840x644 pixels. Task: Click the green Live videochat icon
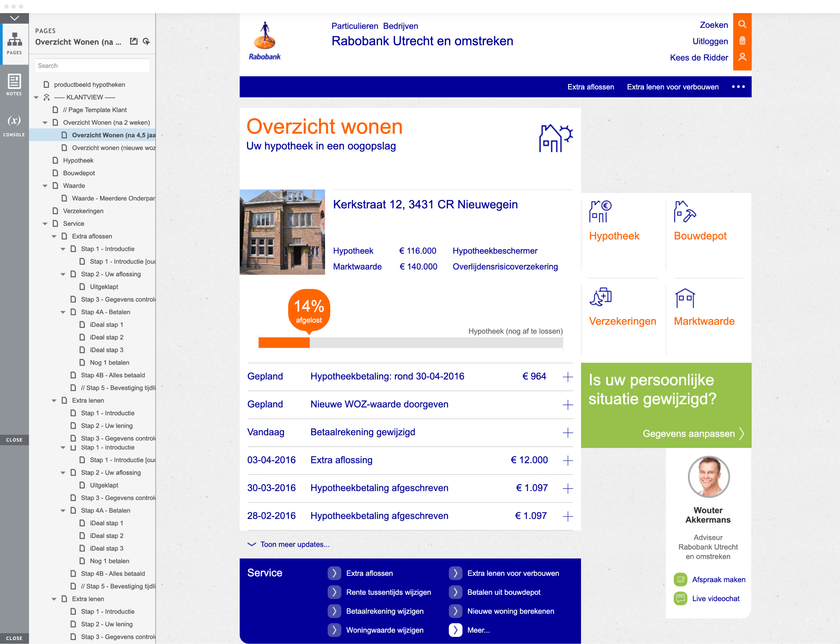click(680, 598)
